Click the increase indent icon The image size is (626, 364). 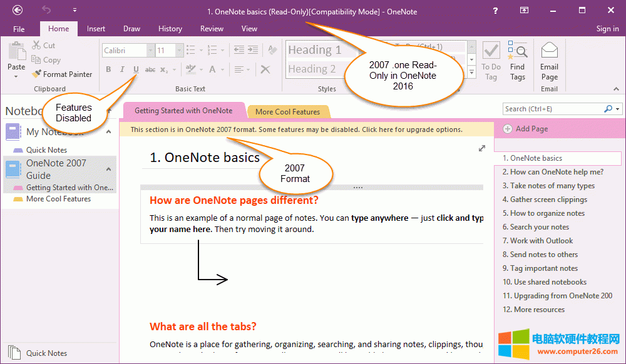tap(253, 49)
